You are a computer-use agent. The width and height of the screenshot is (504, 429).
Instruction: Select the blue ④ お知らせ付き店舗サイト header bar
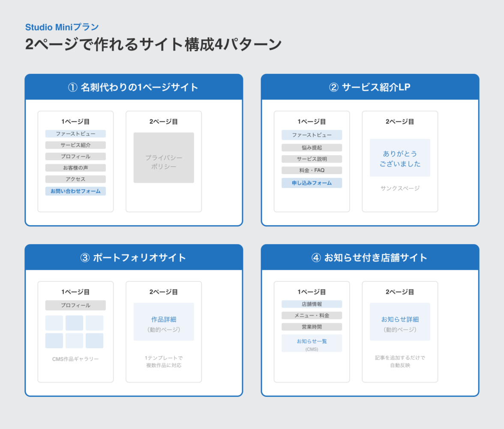369,257
